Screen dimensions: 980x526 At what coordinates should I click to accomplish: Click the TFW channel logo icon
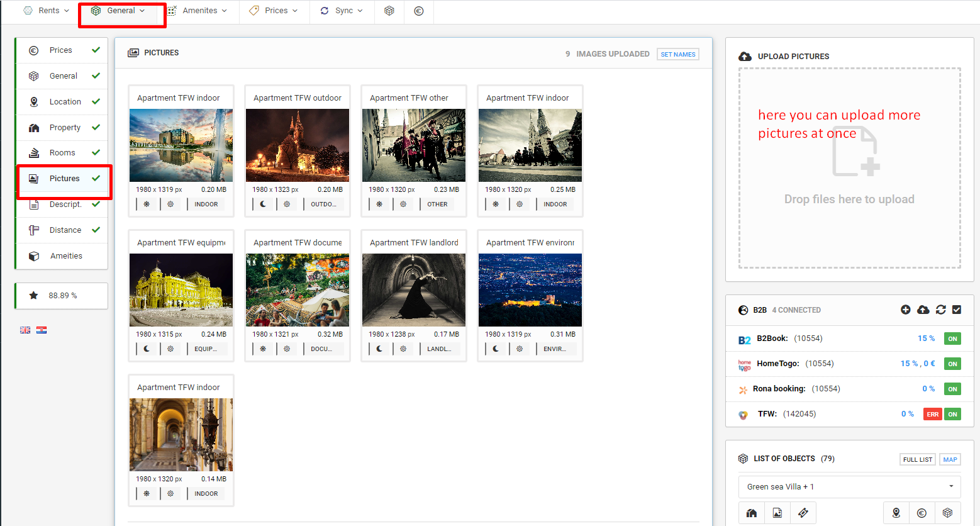(743, 414)
